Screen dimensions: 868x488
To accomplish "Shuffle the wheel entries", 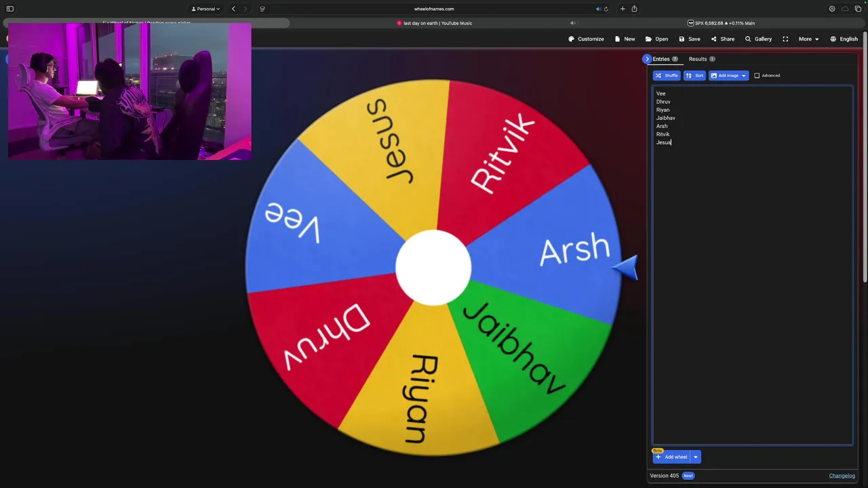I will [667, 75].
